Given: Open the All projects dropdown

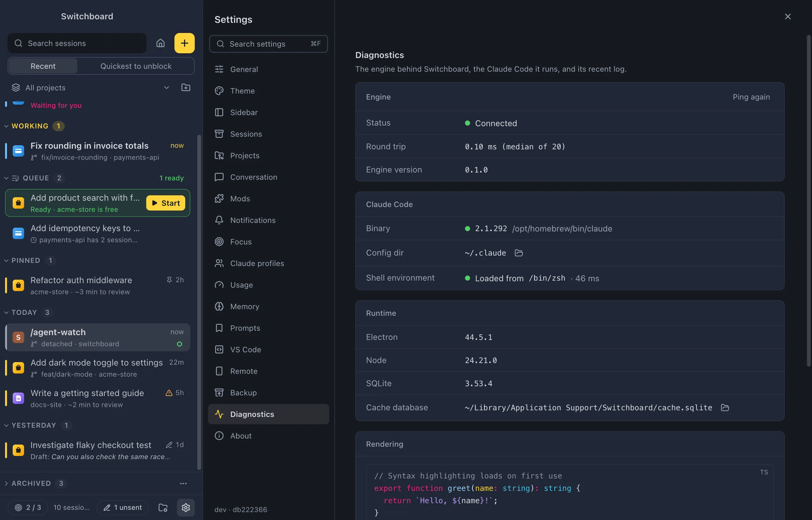Looking at the screenshot, I should 91,88.
